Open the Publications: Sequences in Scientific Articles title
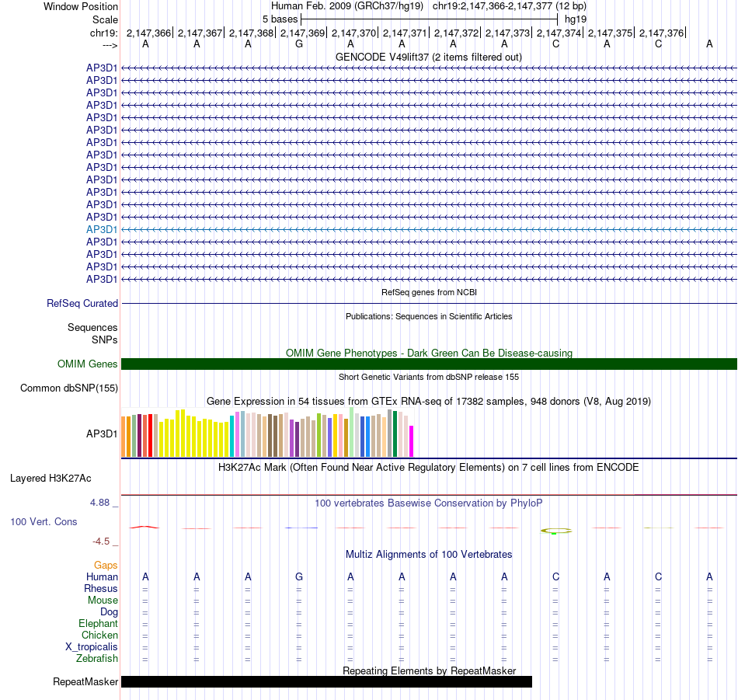Viewport: 738px width, 700px height. (x=429, y=316)
